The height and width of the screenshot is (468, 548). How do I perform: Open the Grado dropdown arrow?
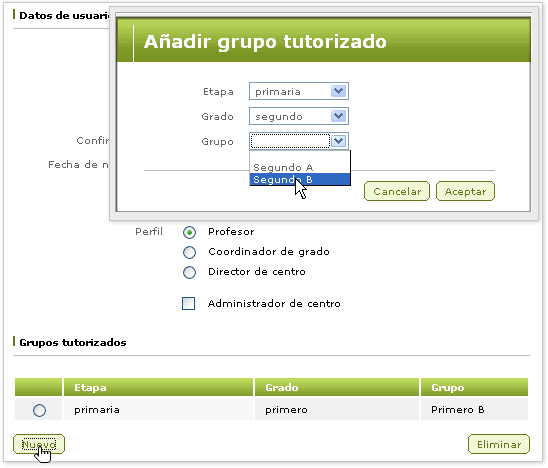coord(338,116)
